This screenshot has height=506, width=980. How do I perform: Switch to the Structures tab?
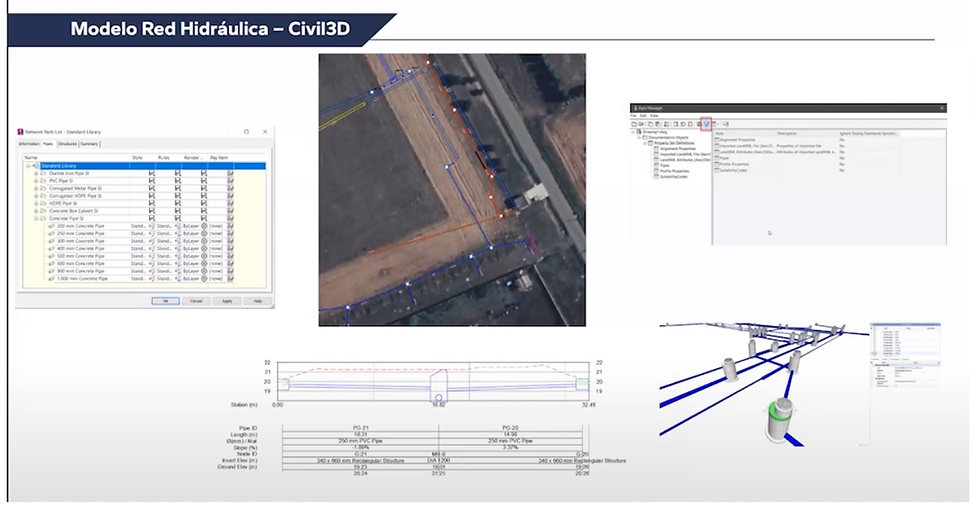tap(68, 144)
